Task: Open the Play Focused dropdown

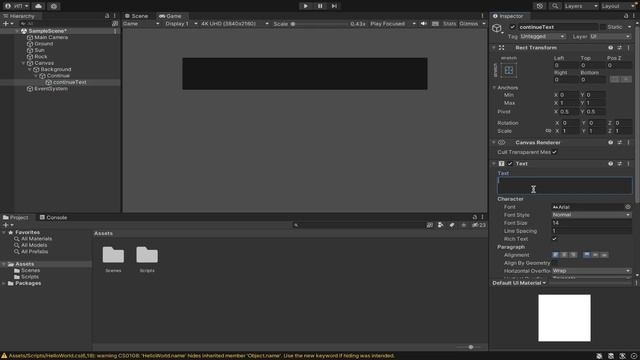Action: 393,24
